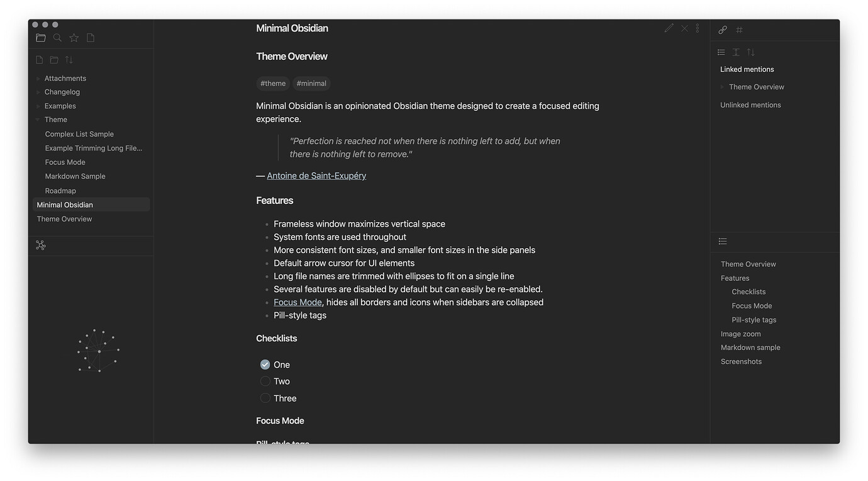Jump to 'Image zoom' heading in outline

pos(740,334)
